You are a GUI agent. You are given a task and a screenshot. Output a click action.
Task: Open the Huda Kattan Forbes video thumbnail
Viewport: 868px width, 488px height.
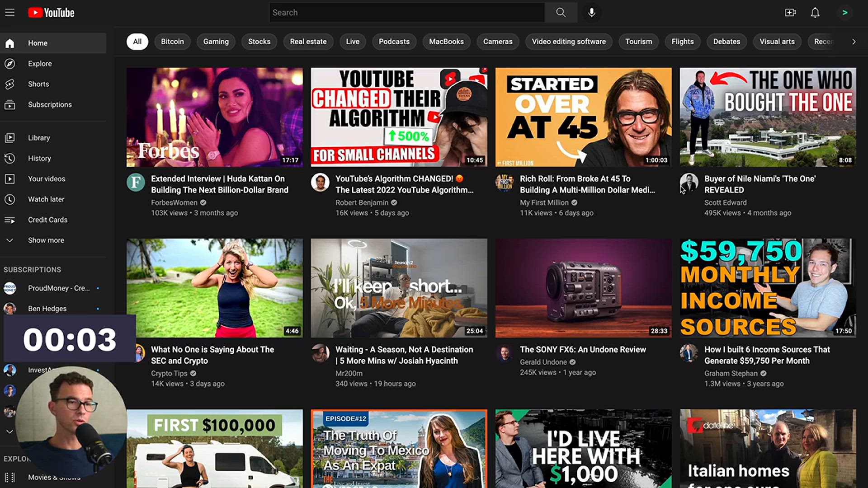[x=215, y=117]
